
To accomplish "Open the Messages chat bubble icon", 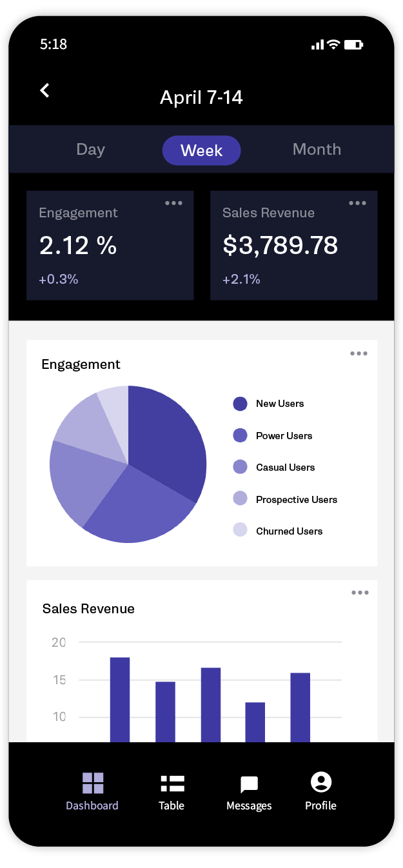I will [x=249, y=784].
